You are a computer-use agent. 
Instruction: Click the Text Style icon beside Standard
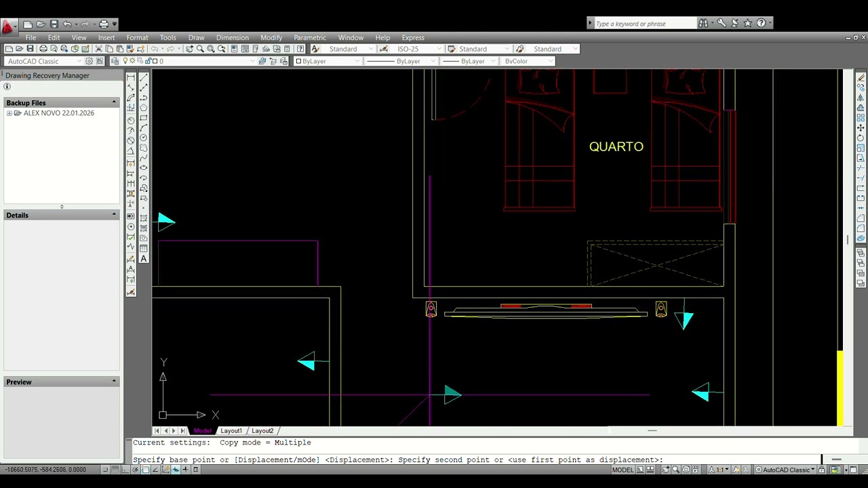click(x=315, y=49)
